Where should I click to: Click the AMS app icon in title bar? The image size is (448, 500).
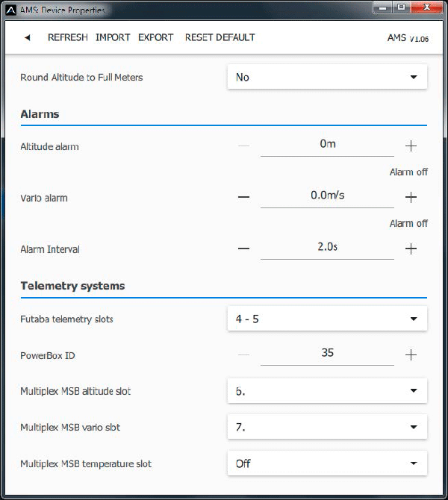pos(10,10)
